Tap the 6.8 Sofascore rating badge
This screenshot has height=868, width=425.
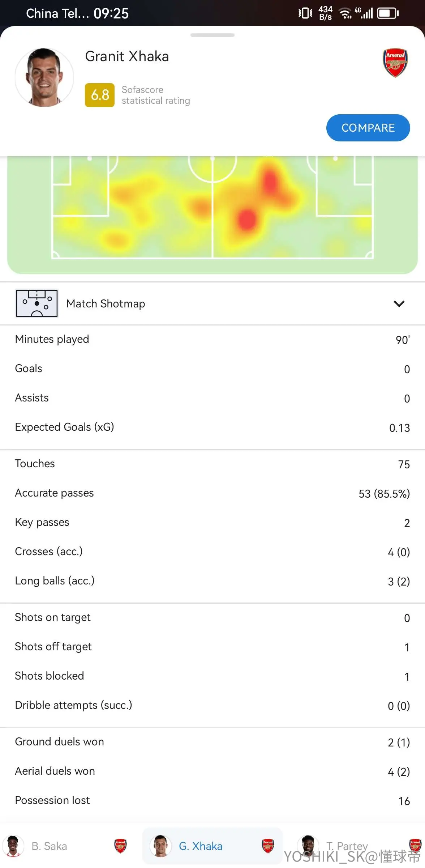click(100, 95)
